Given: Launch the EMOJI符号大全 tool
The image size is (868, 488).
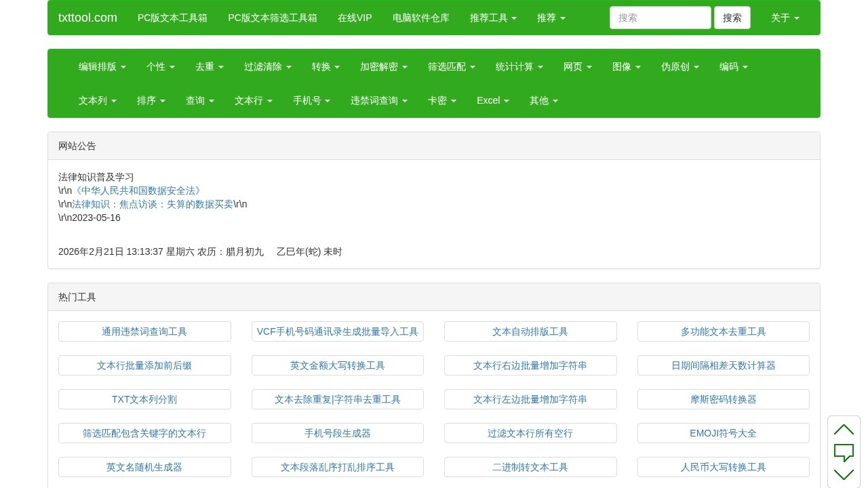Looking at the screenshot, I should [x=723, y=433].
